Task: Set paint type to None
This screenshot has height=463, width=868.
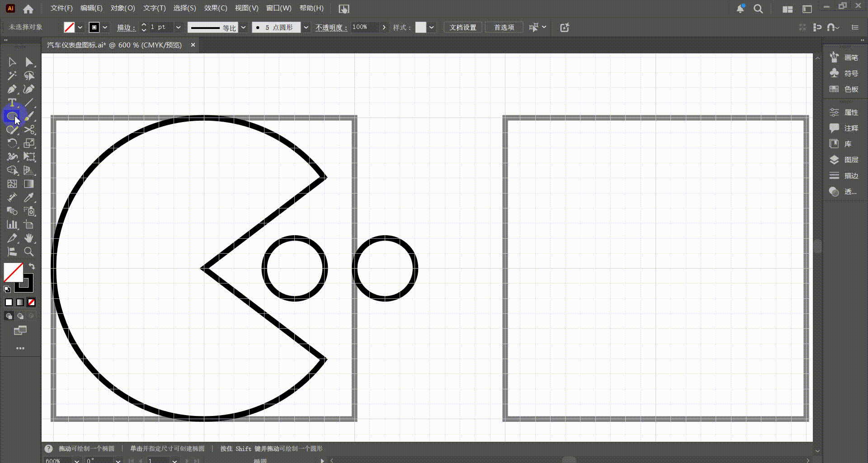Action: coord(31,302)
